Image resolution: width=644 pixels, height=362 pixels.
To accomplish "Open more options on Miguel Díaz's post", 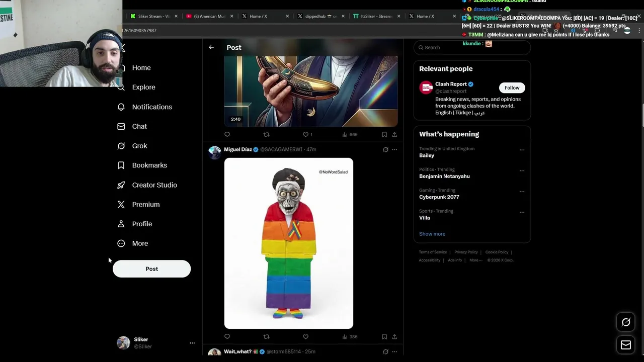I will 394,149.
